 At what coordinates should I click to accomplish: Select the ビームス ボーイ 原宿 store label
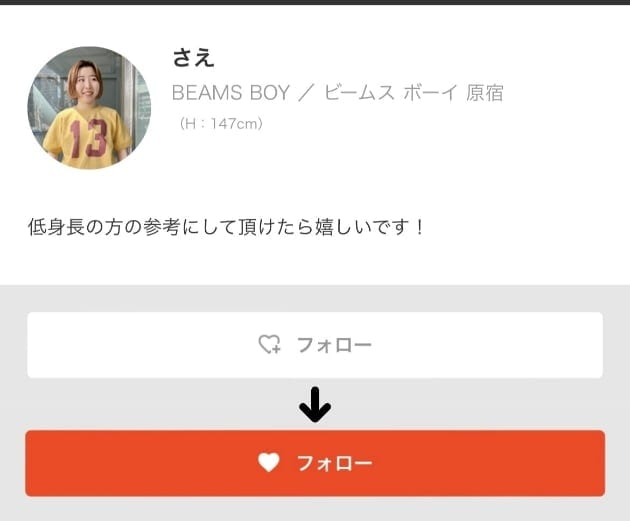click(x=413, y=93)
